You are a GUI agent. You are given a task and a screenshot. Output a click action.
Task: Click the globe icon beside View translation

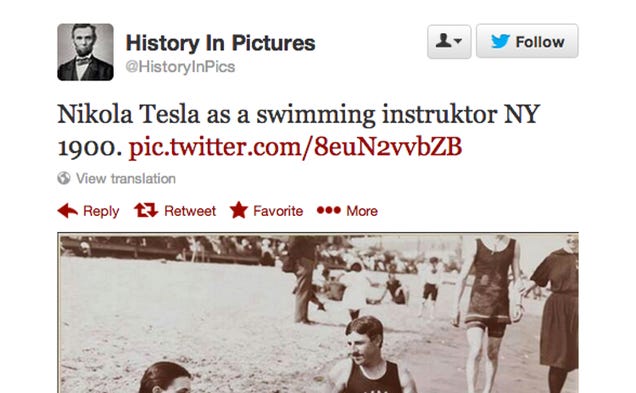click(x=64, y=178)
